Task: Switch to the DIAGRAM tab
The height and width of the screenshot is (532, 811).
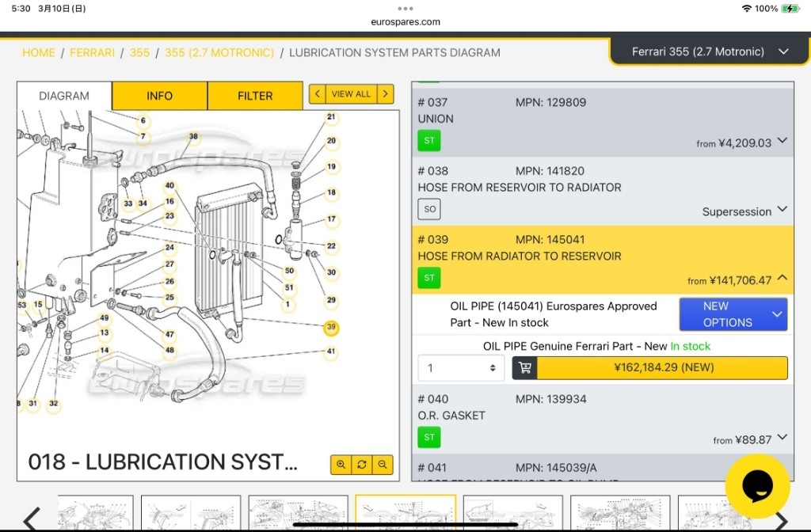Action: [x=64, y=96]
